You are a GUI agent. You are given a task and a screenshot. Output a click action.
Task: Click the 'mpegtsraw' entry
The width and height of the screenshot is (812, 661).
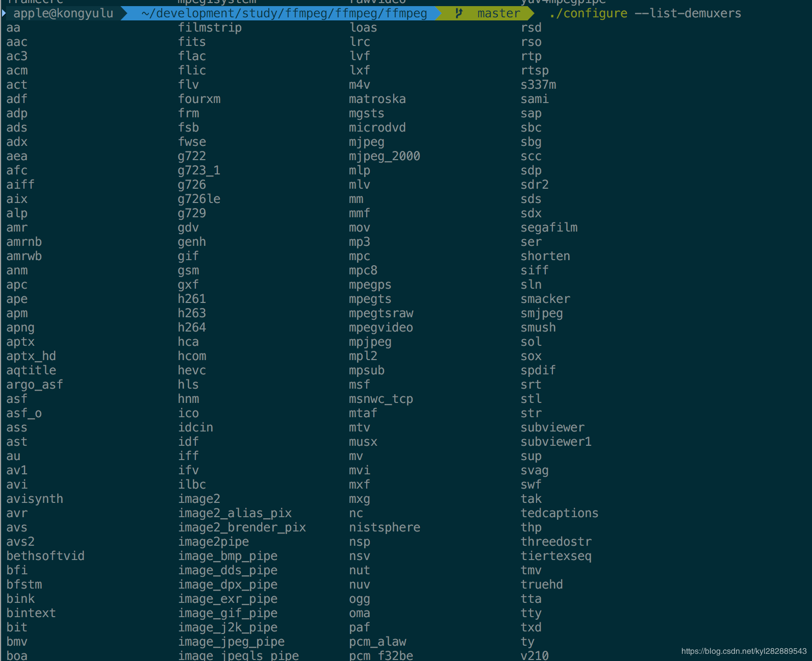click(x=382, y=313)
